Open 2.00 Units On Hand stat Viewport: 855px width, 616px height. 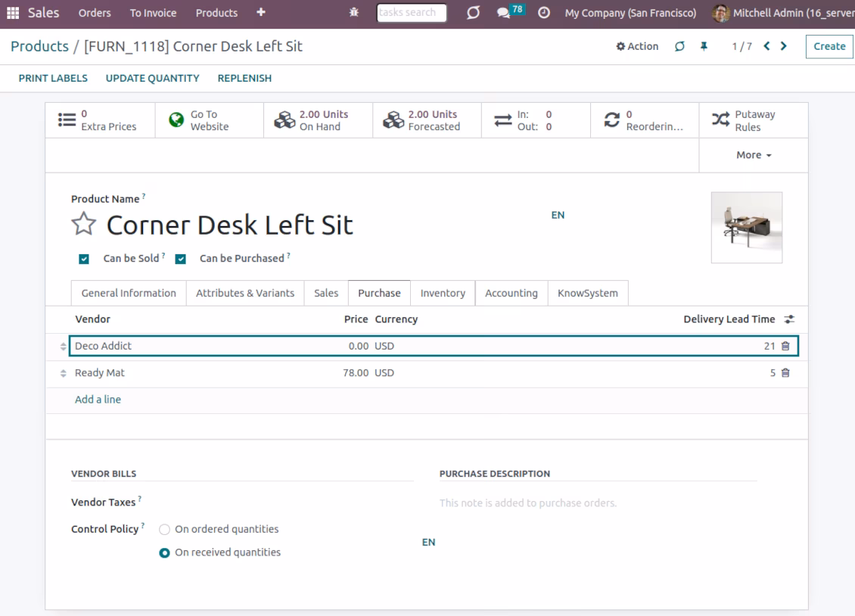pos(319,120)
